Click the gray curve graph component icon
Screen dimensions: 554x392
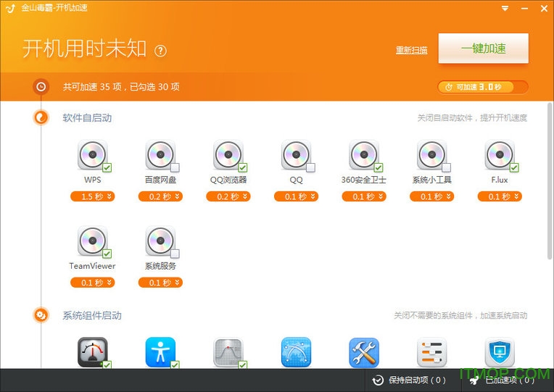tap(228, 352)
